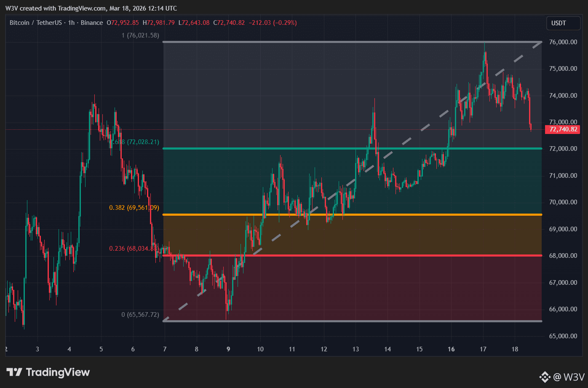Click the 73,000.00 price axis label
Screen dimensions: 588x388
click(562, 122)
